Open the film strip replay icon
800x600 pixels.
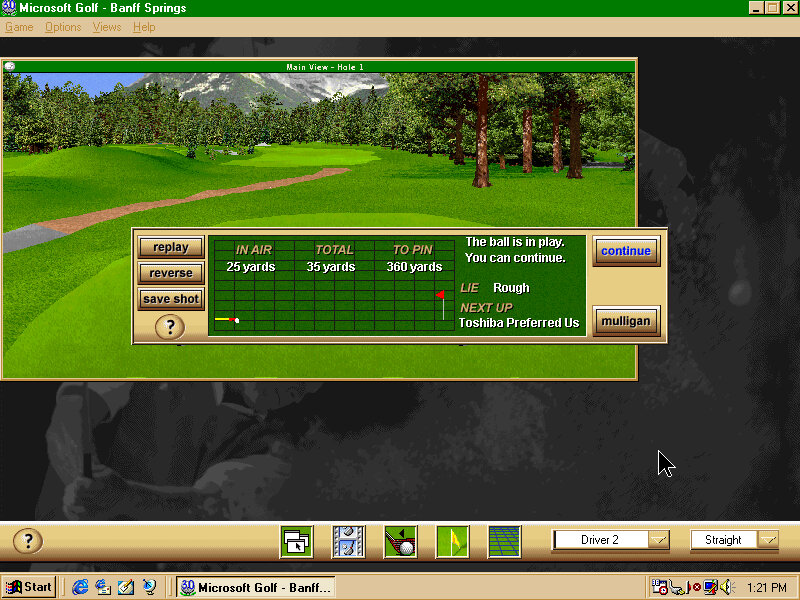click(x=348, y=541)
